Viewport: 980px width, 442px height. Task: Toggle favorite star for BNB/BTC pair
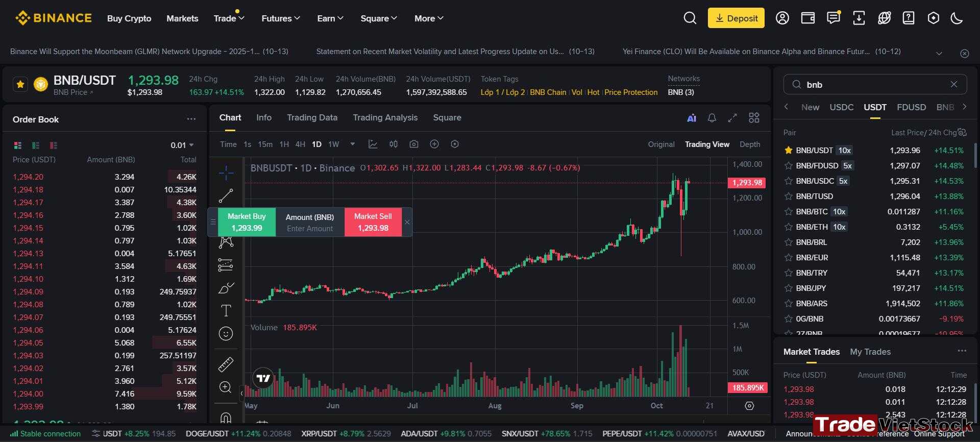788,212
